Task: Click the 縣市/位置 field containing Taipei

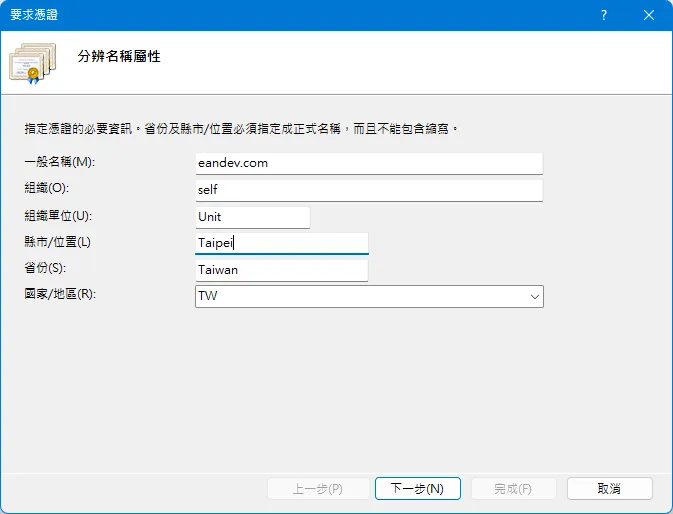Action: coord(282,243)
